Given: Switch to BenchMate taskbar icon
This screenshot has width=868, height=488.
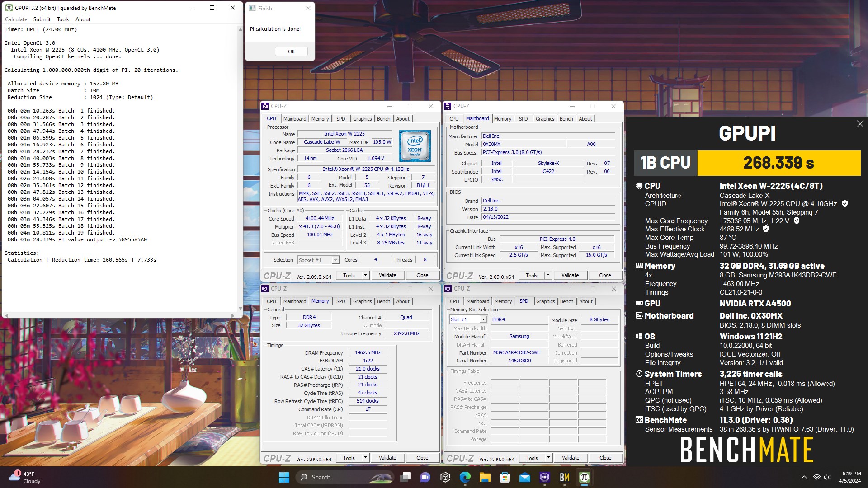Looking at the screenshot, I should click(x=565, y=477).
